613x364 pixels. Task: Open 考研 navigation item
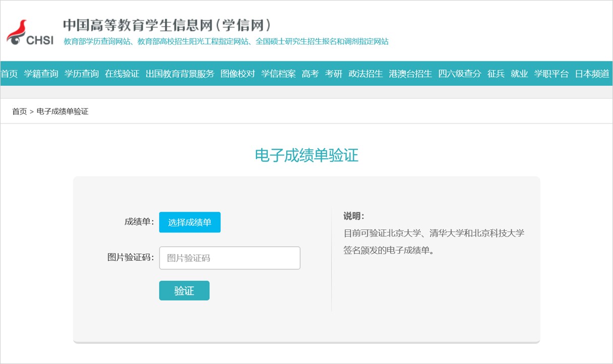334,74
